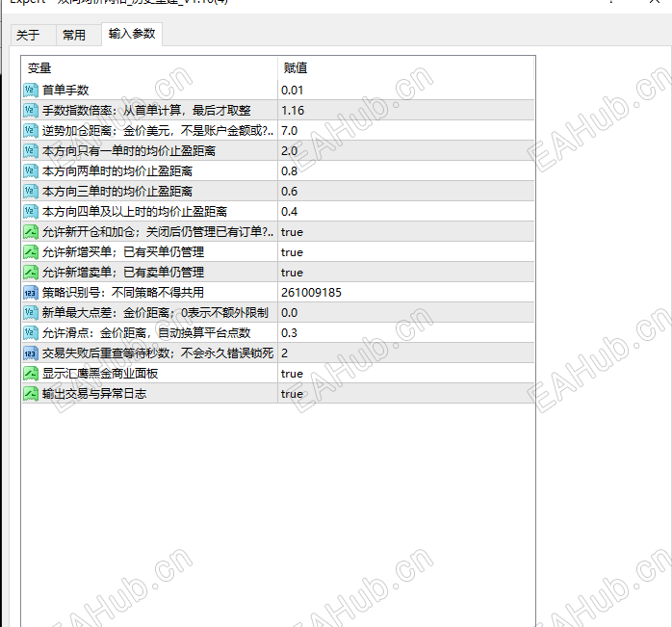Viewport: 672px width, 627px height.
Task: Click icon next to 本方向三单时的均价止盈距离
Action: click(x=31, y=192)
